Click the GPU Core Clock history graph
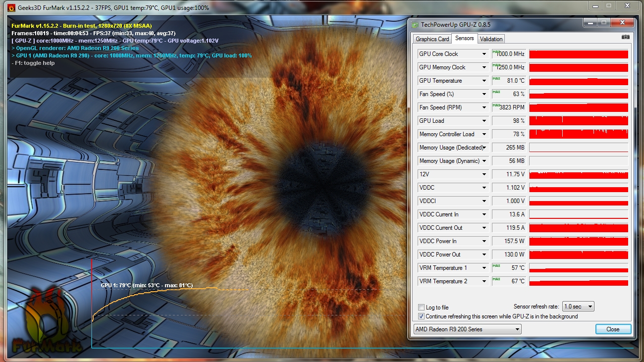This screenshot has width=644, height=362. tap(579, 54)
